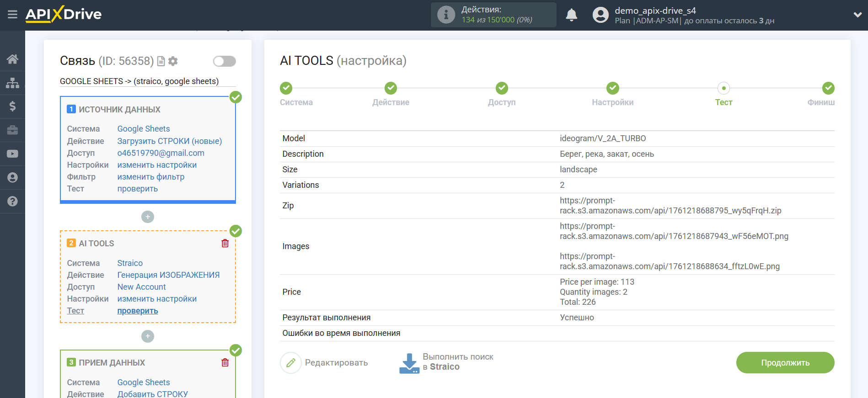
Task: Run Выполнить поиск в Straico
Action: [446, 362]
